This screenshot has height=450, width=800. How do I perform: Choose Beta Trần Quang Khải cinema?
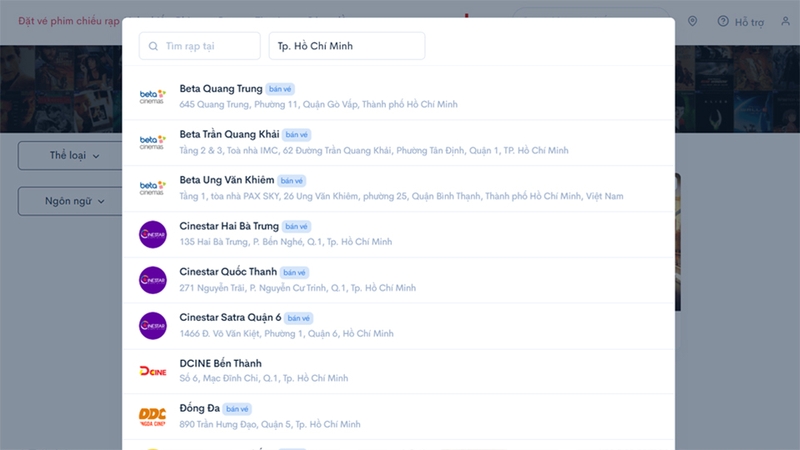pyautogui.click(x=229, y=135)
